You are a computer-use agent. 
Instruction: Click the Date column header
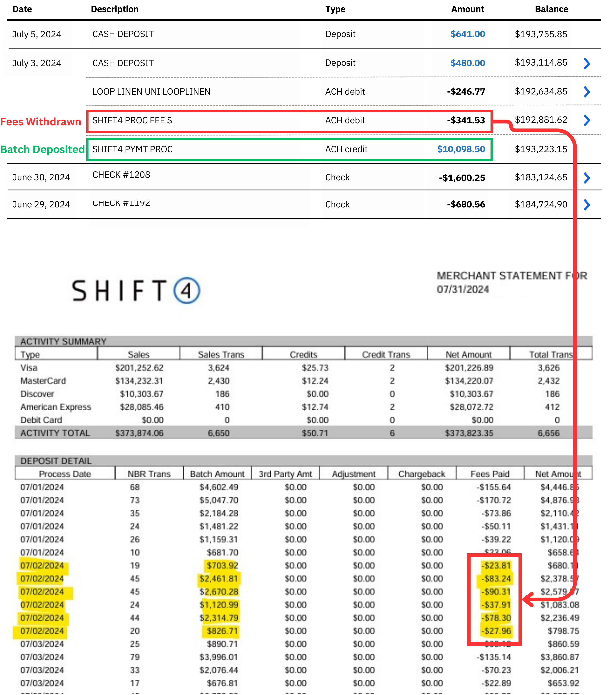pos(22,9)
